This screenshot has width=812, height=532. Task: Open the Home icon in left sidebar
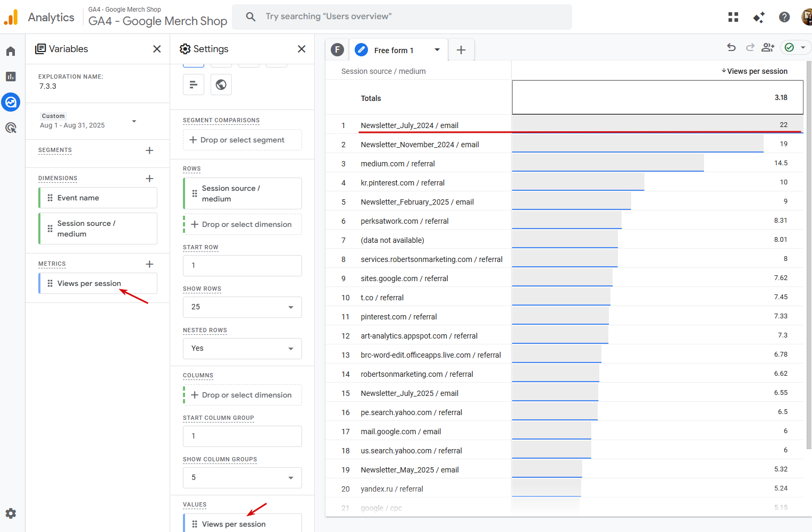pos(11,52)
